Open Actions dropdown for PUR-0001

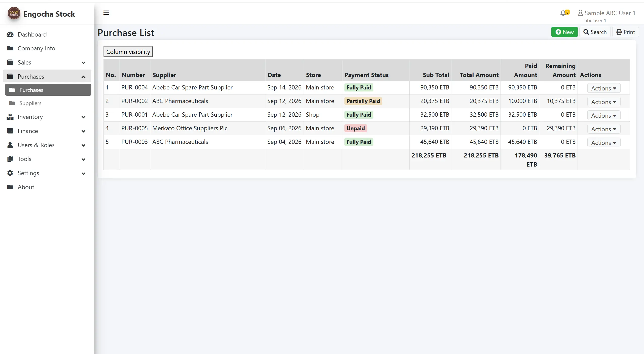[x=604, y=115]
